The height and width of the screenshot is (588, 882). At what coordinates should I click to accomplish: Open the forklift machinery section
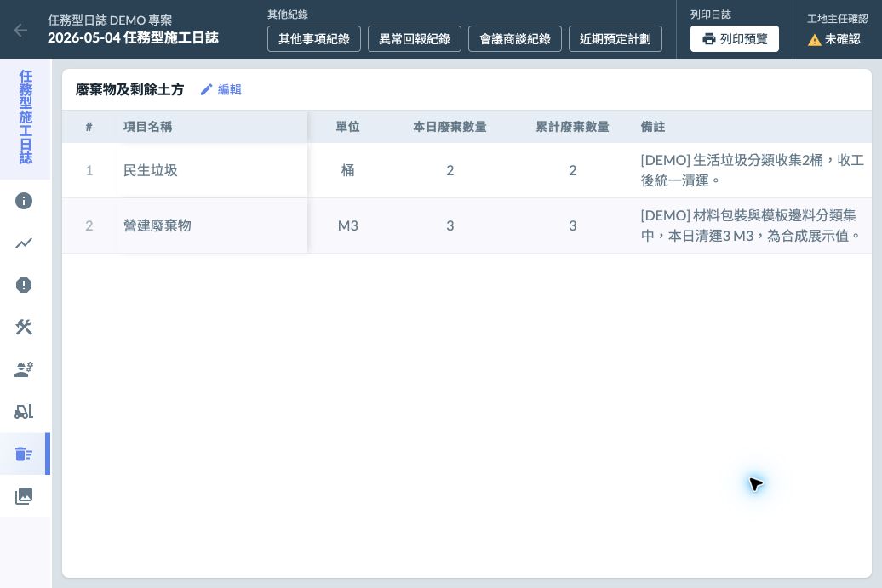pyautogui.click(x=24, y=412)
